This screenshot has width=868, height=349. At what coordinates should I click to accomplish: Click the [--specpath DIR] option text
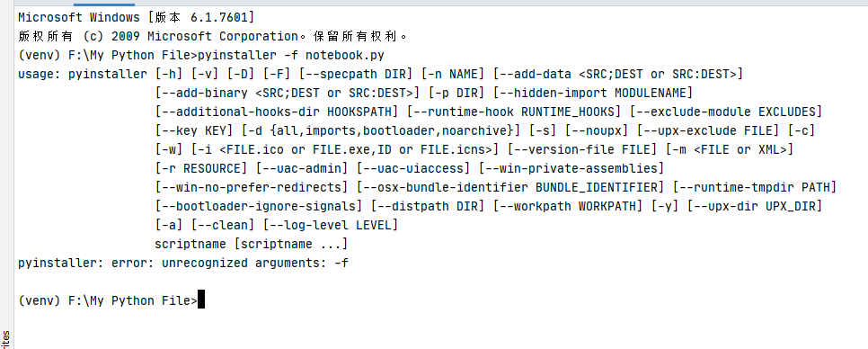pos(356,75)
